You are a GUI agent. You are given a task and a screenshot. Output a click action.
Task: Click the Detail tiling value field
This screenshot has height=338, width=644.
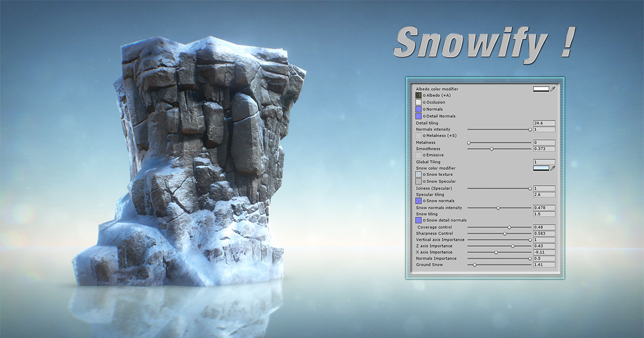tap(543, 123)
